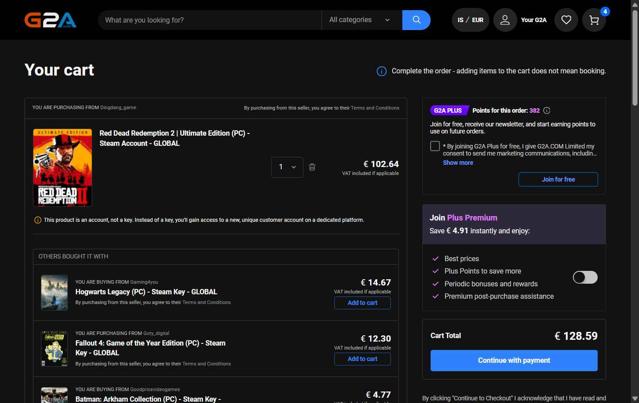Click the Red Dead Redemption 2 cover image

click(62, 167)
